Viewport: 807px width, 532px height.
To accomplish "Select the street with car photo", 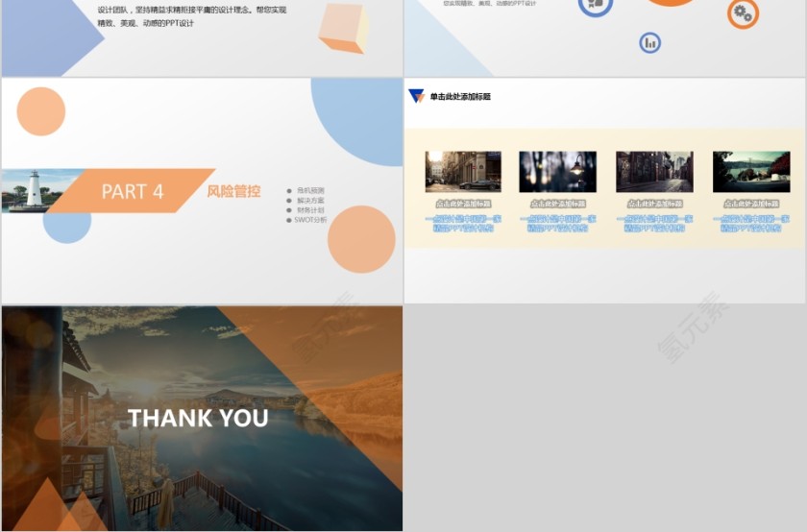I will tap(463, 172).
